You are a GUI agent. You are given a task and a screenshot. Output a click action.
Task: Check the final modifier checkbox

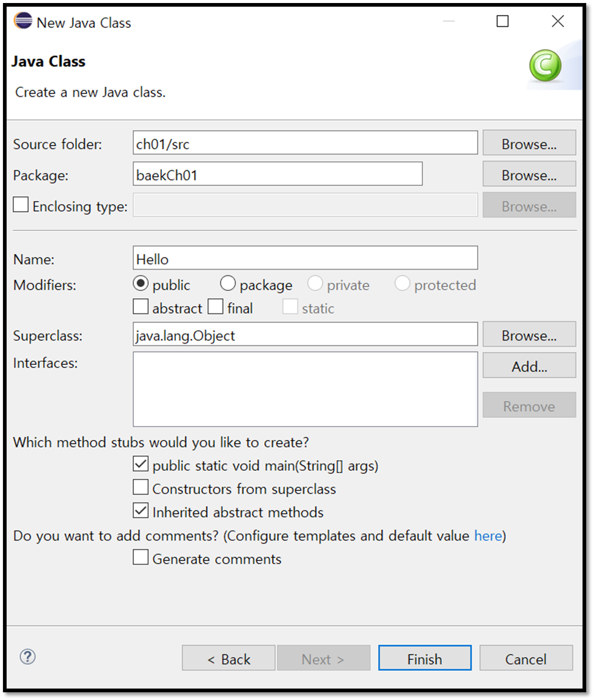215,307
